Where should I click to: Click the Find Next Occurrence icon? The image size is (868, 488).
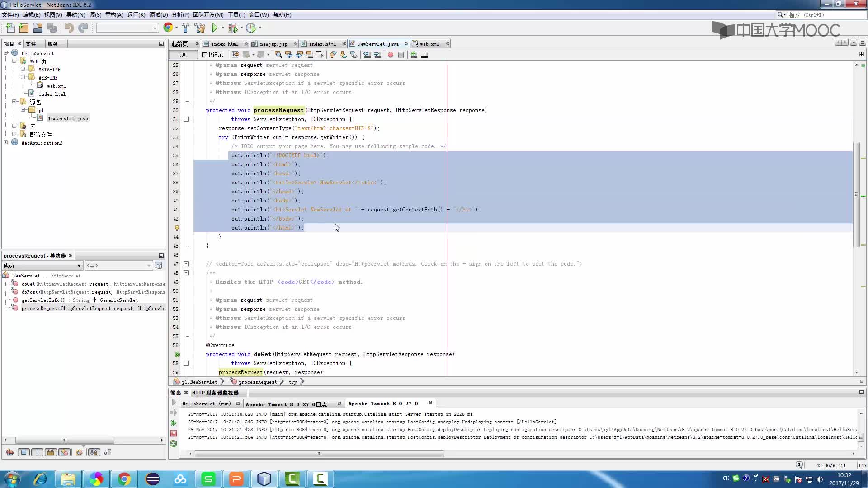(x=299, y=55)
